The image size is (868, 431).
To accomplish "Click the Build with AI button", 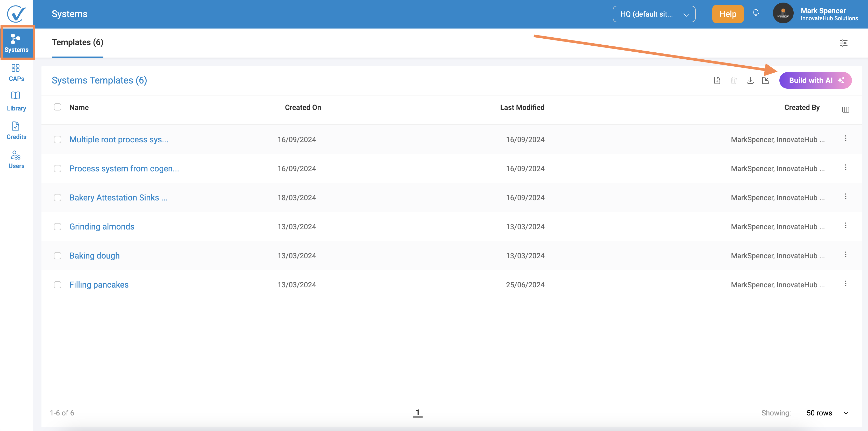I will coord(815,80).
